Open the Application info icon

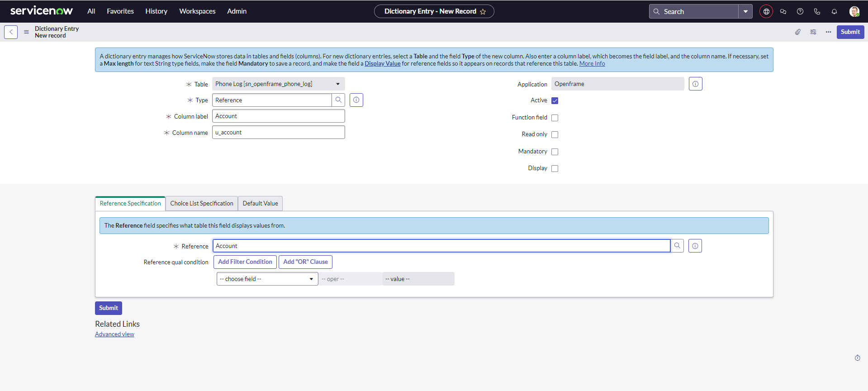(x=695, y=84)
